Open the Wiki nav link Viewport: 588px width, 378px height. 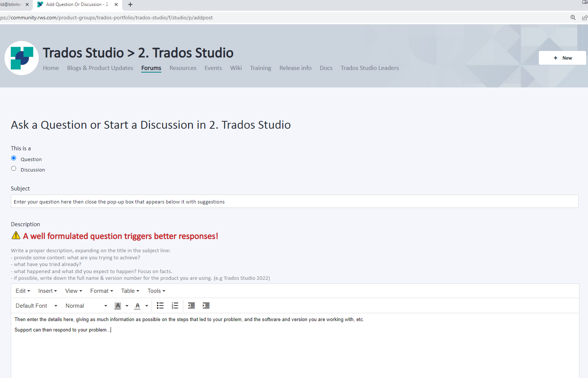pyautogui.click(x=236, y=68)
